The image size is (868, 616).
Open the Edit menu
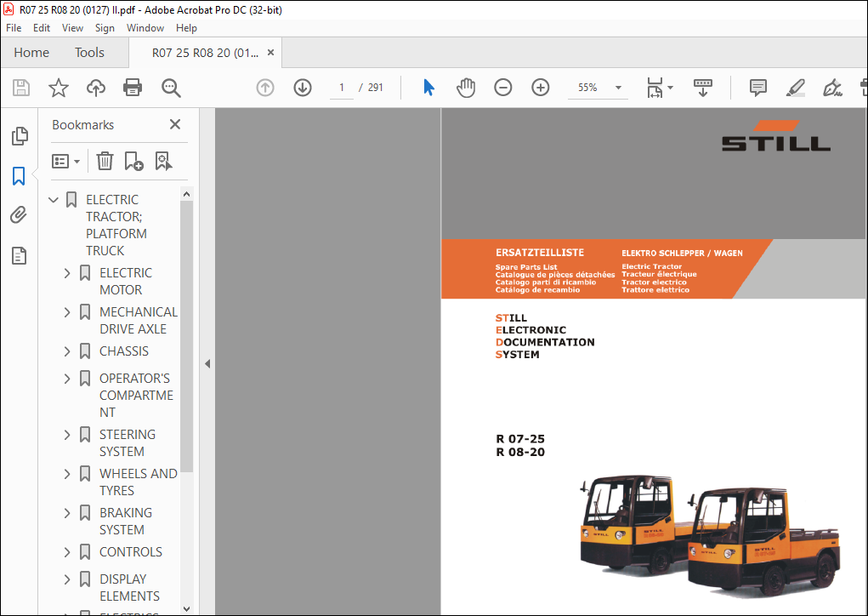click(x=42, y=28)
